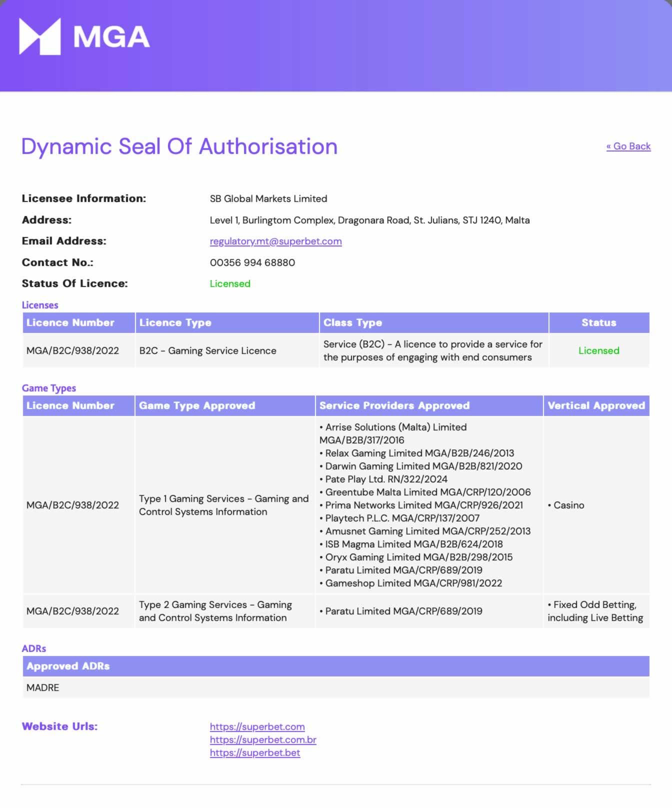The height and width of the screenshot is (808, 672).
Task: Click the Casino vertical cell
Action: point(596,505)
